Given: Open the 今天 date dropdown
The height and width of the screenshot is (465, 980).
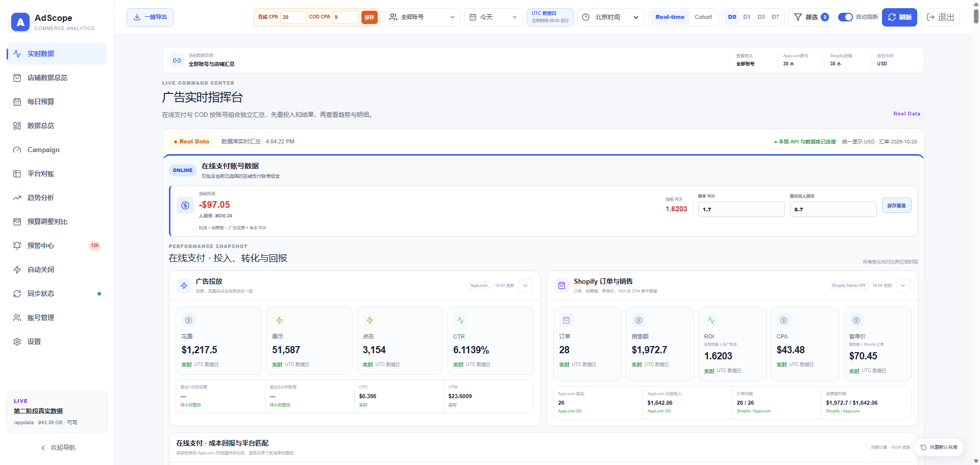Looking at the screenshot, I should (x=494, y=17).
